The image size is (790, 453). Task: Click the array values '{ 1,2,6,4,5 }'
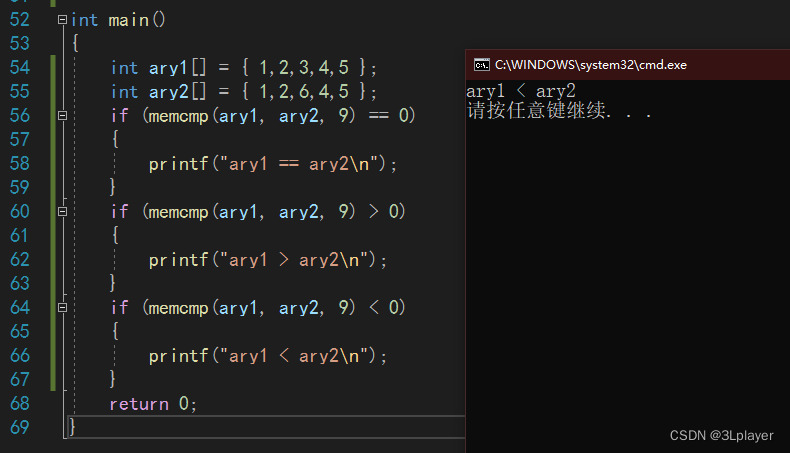304,92
